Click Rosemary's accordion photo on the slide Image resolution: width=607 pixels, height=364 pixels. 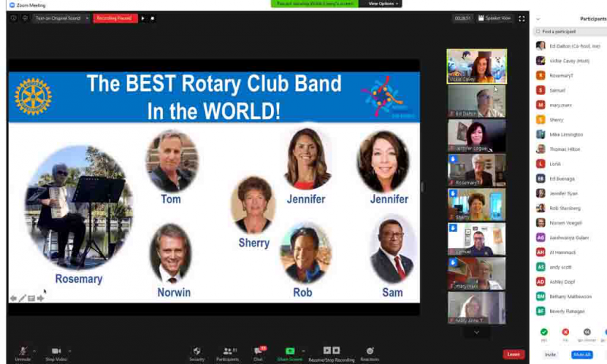click(x=79, y=207)
